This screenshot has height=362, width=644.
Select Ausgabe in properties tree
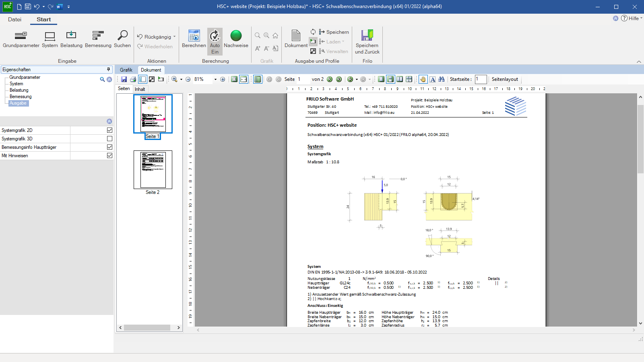pos(18,103)
